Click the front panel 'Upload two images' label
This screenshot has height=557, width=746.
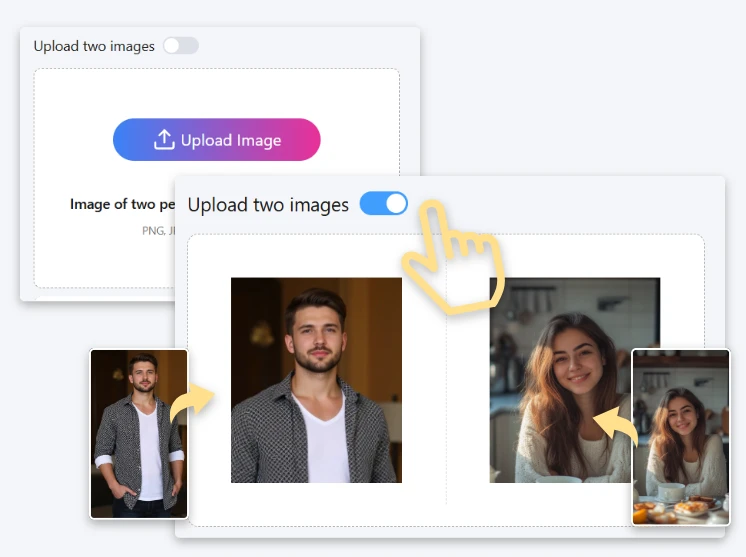pos(268,205)
